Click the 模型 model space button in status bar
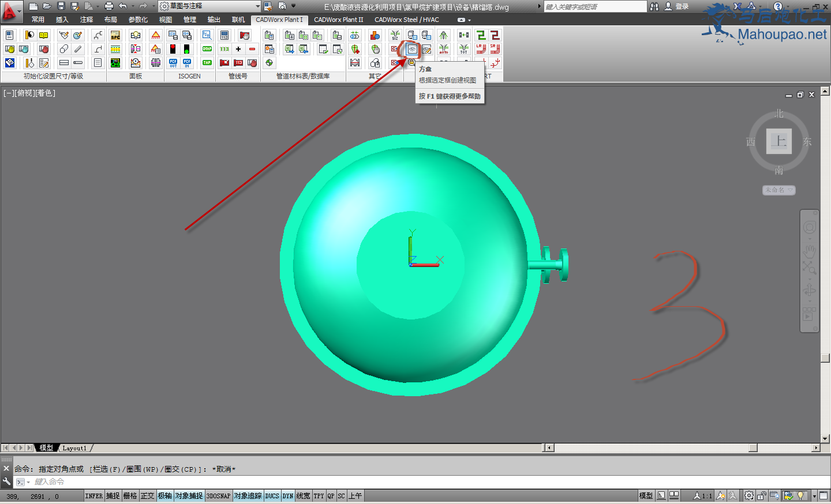 [x=646, y=496]
